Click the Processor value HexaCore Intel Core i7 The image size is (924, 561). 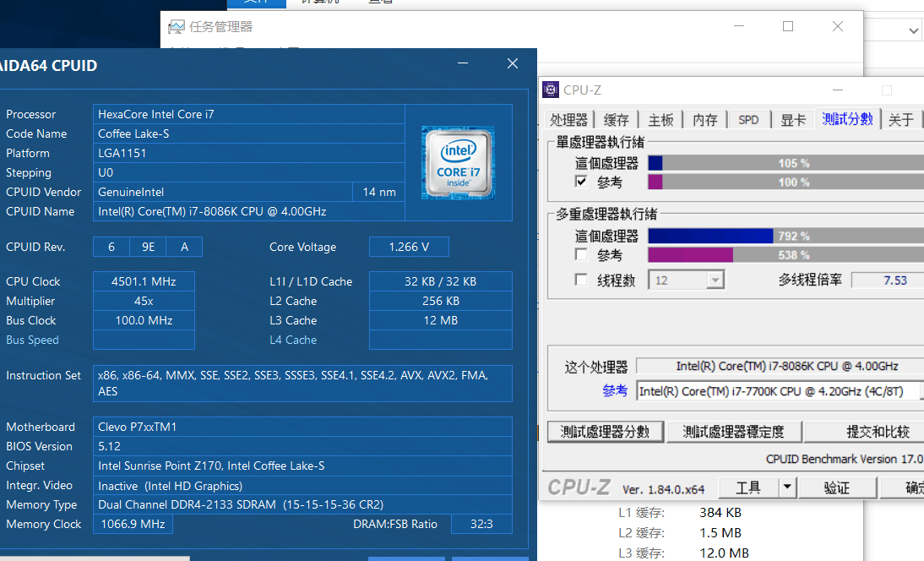[x=248, y=114]
